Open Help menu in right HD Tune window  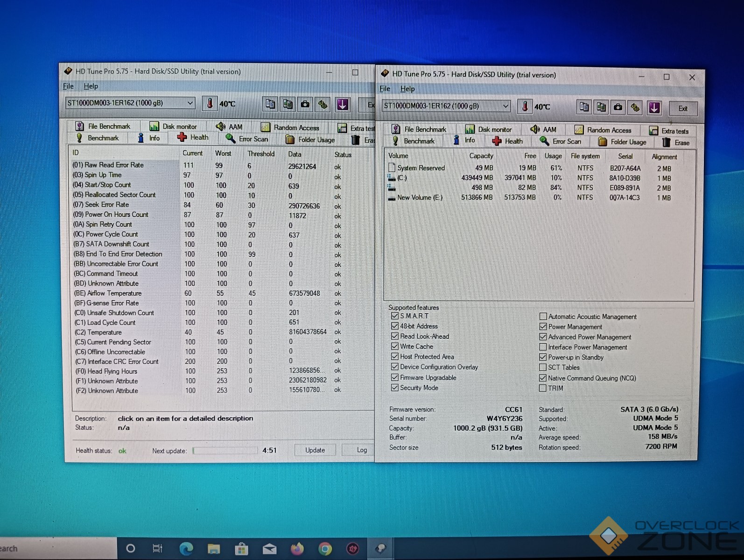pyautogui.click(x=407, y=89)
